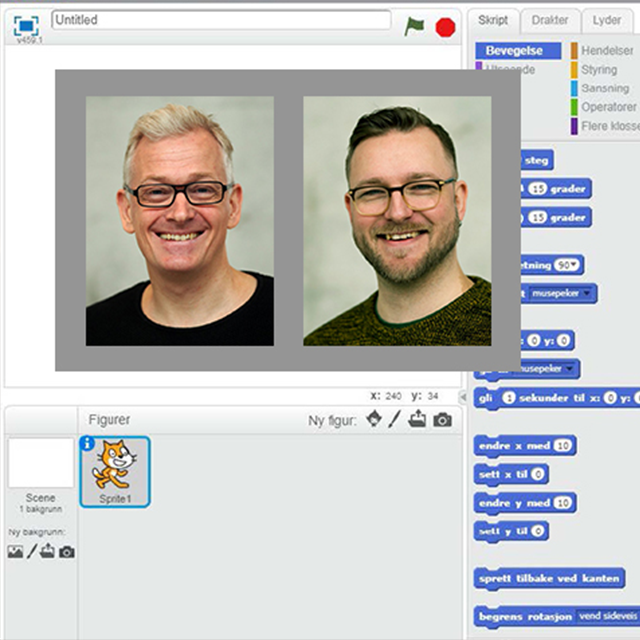Open musepeker dropdown in pointing block
The width and height of the screenshot is (640, 640).
click(x=587, y=293)
